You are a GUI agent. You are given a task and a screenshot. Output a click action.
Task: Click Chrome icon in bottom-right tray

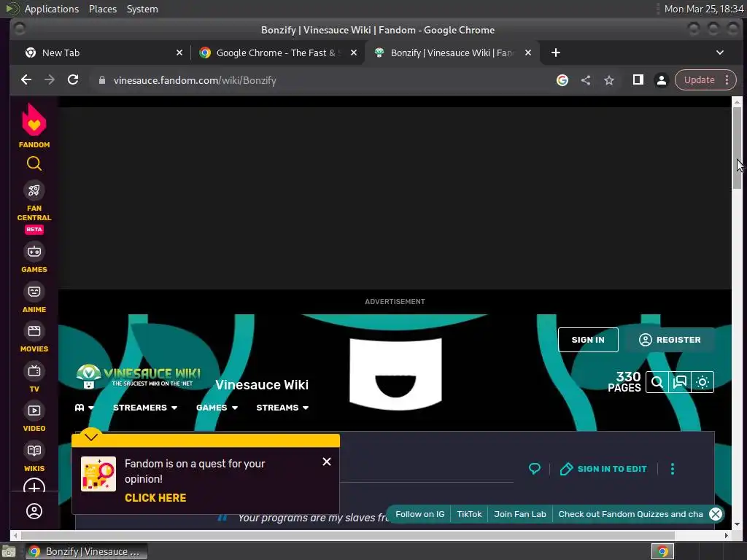tap(662, 551)
